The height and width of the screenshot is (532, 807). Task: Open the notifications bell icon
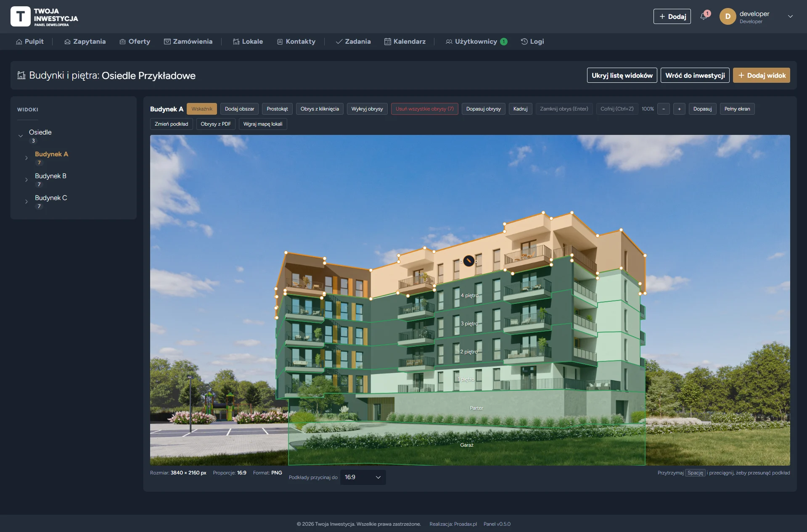coord(703,16)
